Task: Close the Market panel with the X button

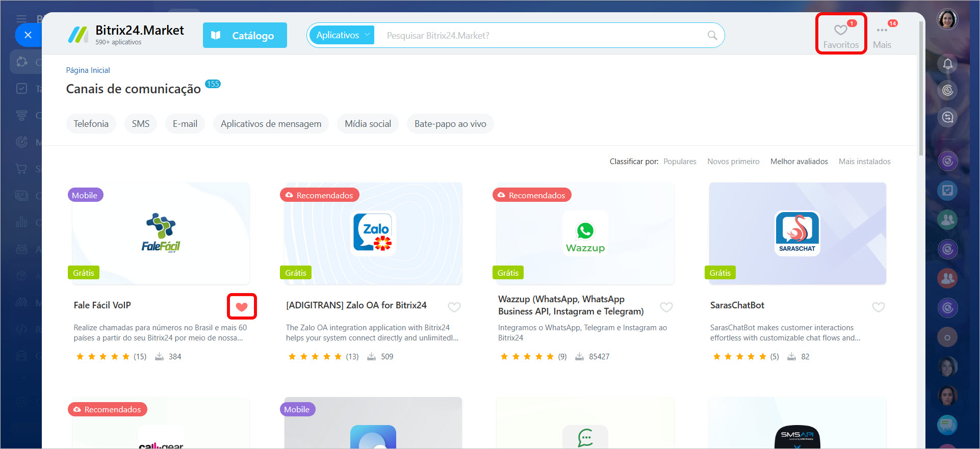Action: (28, 35)
